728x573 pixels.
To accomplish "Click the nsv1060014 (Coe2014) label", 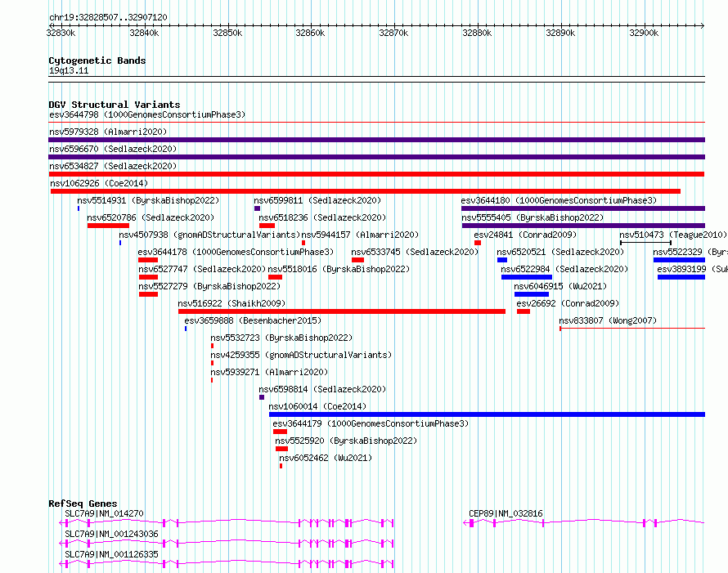I will (x=317, y=406).
